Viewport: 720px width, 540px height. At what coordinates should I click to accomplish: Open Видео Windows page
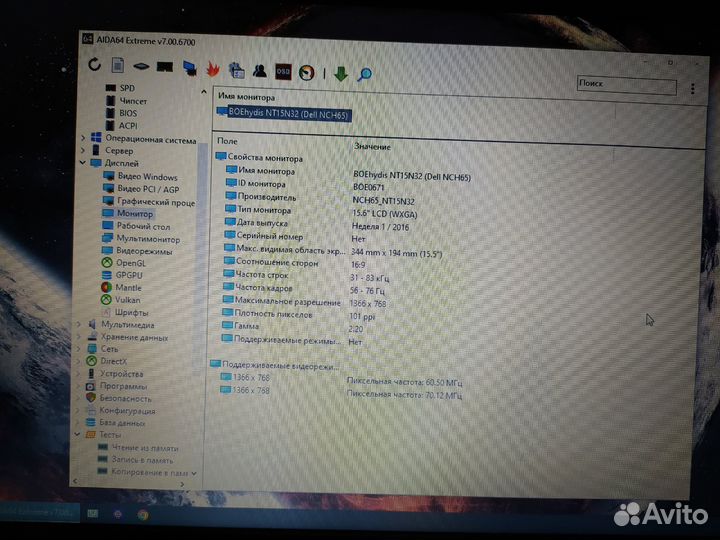tap(147, 176)
